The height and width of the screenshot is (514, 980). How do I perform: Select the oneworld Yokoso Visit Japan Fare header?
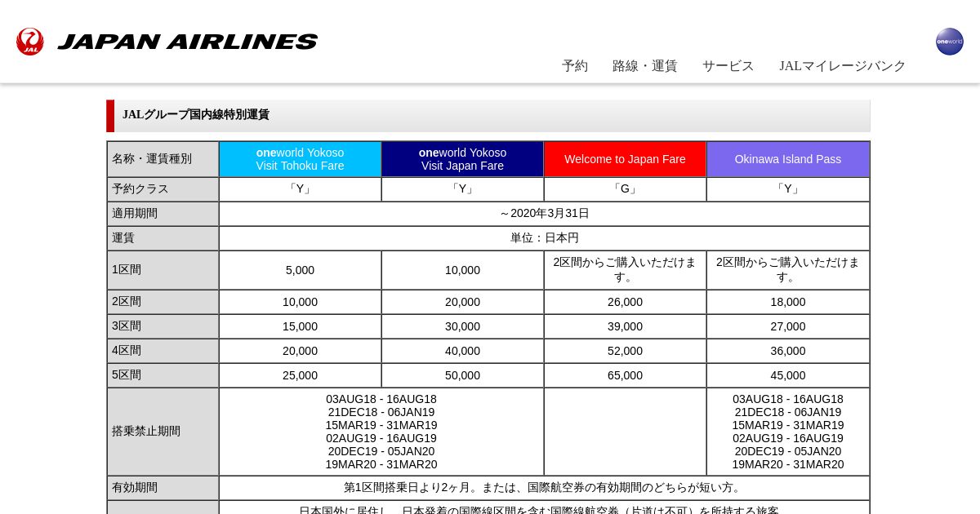pyautogui.click(x=462, y=159)
